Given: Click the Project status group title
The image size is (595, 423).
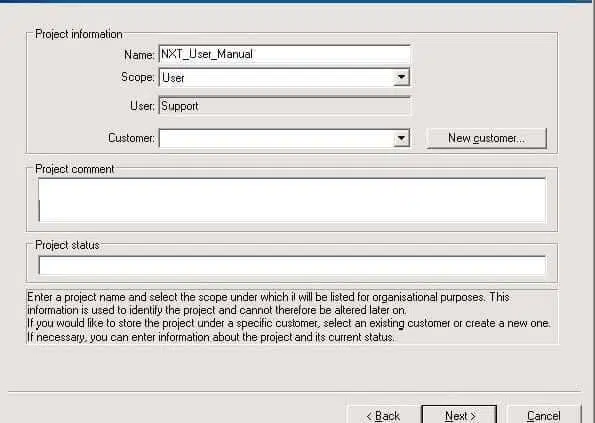Looking at the screenshot, I should pyautogui.click(x=67, y=245).
